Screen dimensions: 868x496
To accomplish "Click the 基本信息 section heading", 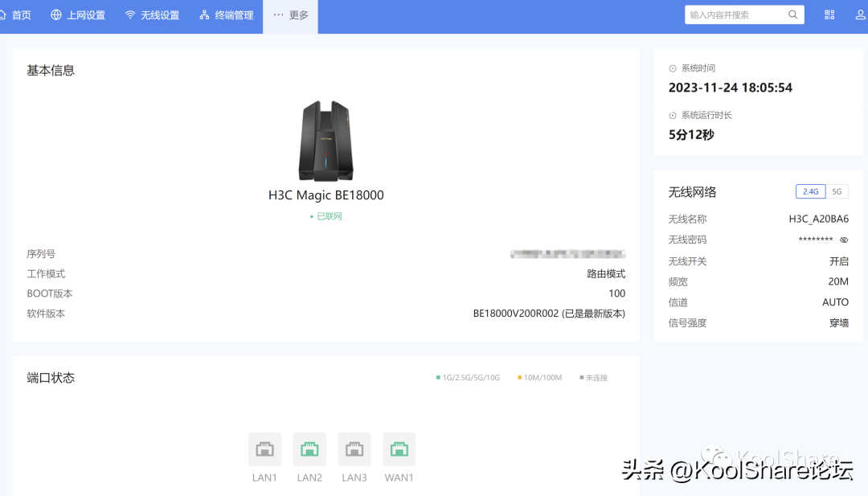I will pyautogui.click(x=51, y=70).
